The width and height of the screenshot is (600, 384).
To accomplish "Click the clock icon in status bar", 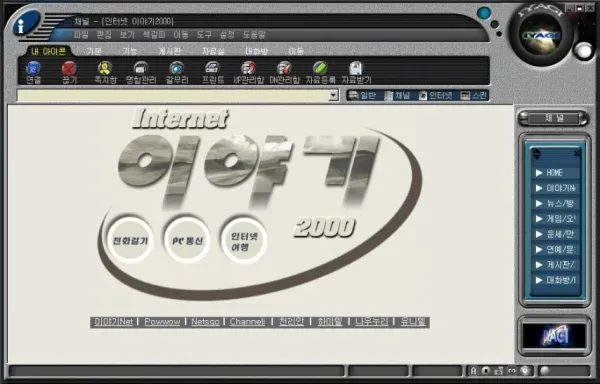I will (x=525, y=371).
